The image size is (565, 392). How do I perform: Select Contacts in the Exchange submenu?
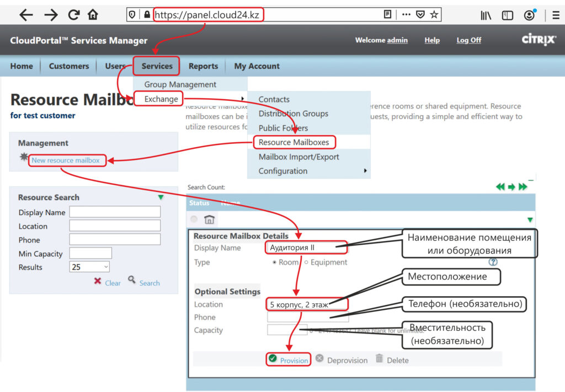point(274,99)
